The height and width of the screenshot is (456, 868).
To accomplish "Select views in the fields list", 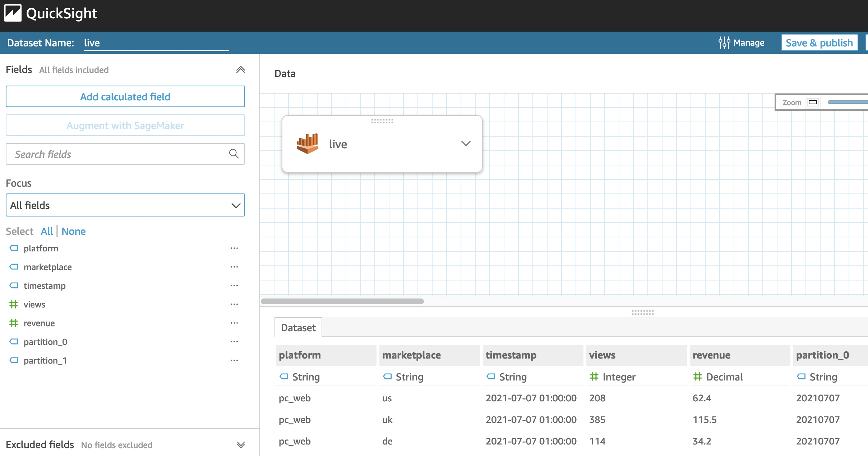I will click(34, 304).
